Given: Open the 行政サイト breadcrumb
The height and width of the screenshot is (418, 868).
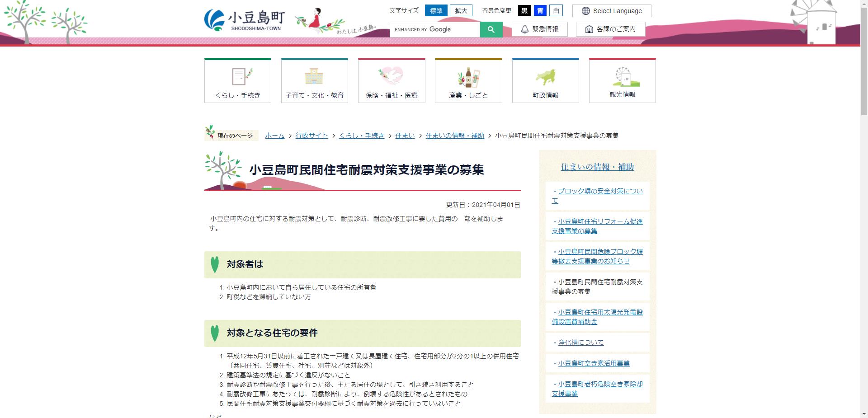Looking at the screenshot, I should click(311, 136).
